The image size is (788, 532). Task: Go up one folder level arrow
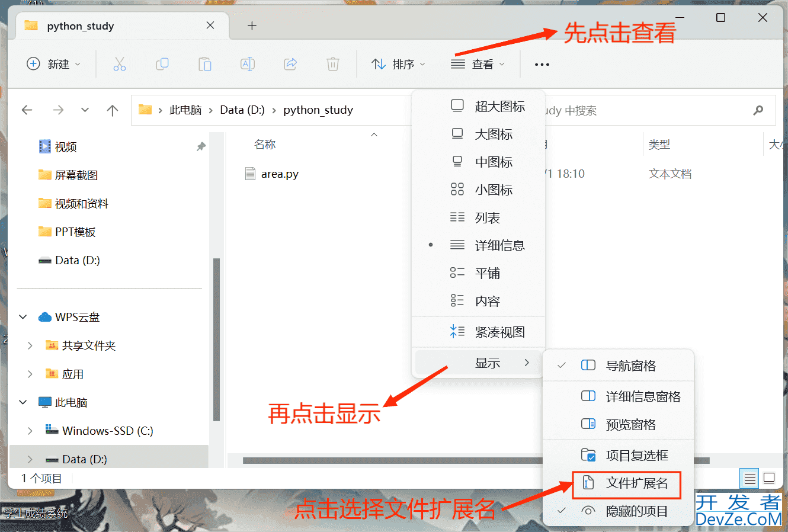[113, 110]
